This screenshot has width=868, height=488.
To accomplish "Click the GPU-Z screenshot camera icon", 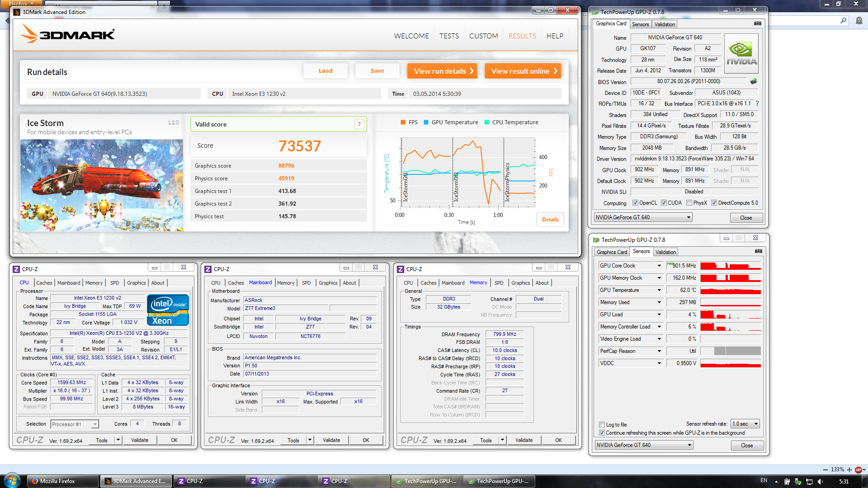I will click(x=758, y=23).
